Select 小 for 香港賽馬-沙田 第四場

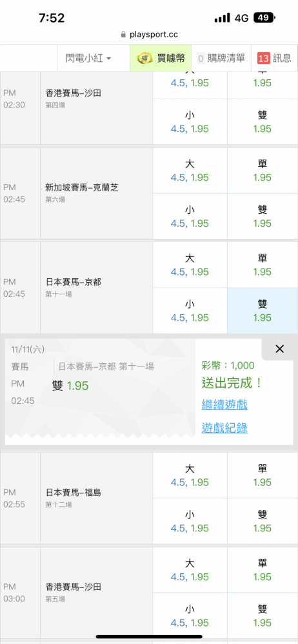190,122
